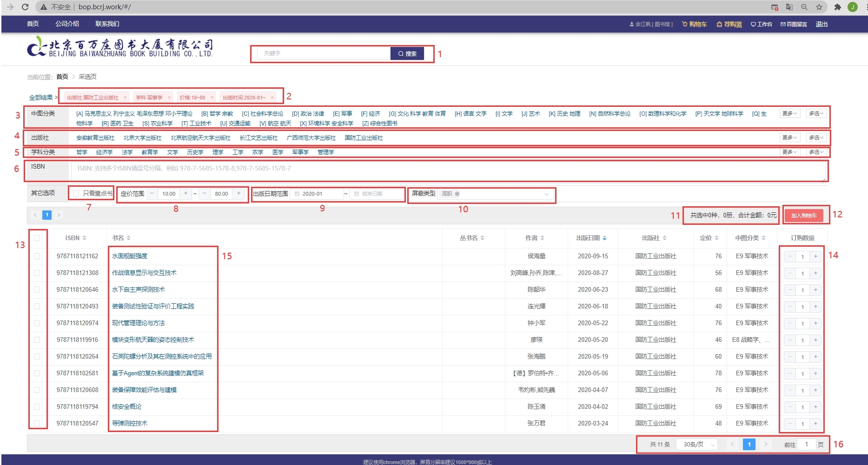The height and width of the screenshot is (465, 868).
Task: Toggle the select-all checkbox in table header
Action: pyautogui.click(x=37, y=238)
